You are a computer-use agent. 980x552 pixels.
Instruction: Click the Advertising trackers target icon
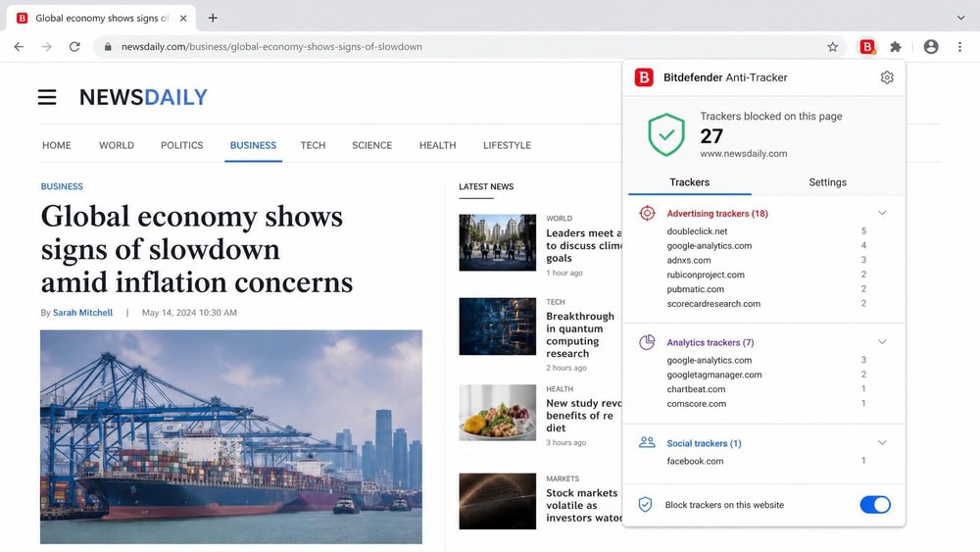[648, 213]
